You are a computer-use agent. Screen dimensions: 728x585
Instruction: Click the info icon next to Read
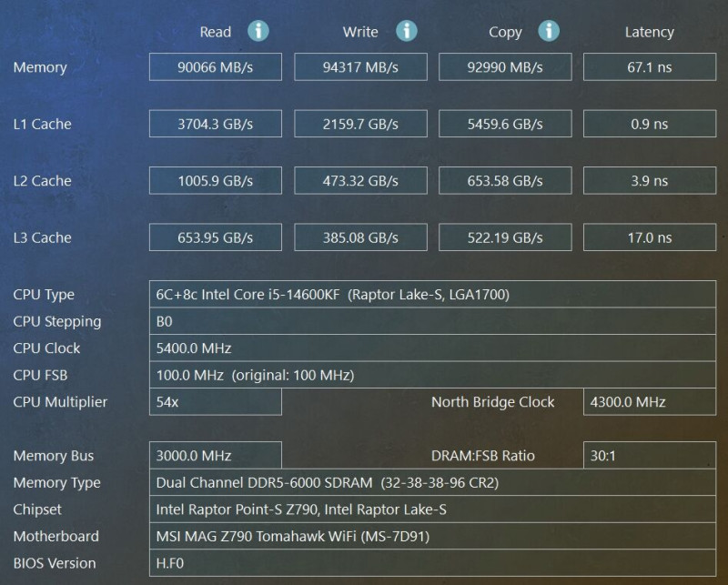258,31
